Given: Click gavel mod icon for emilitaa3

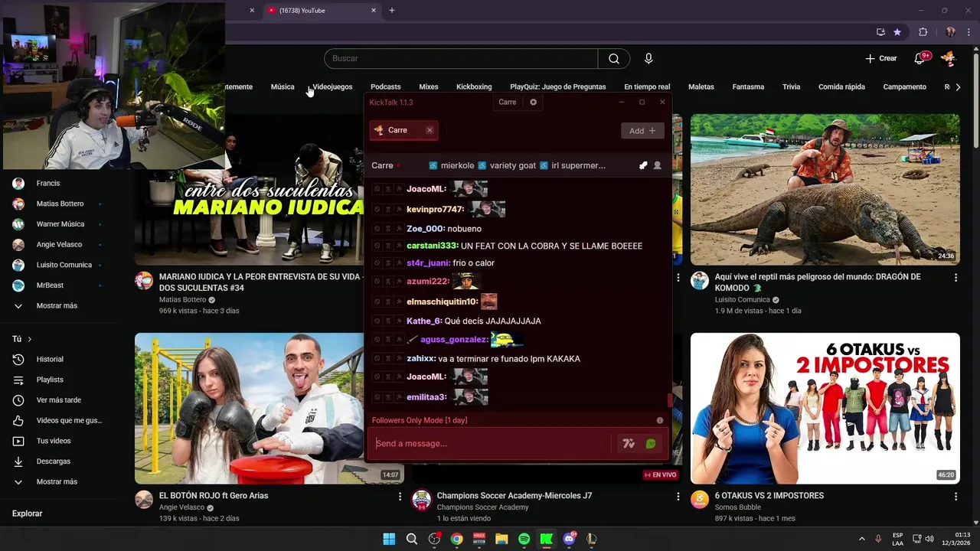Looking at the screenshot, I should [399, 397].
